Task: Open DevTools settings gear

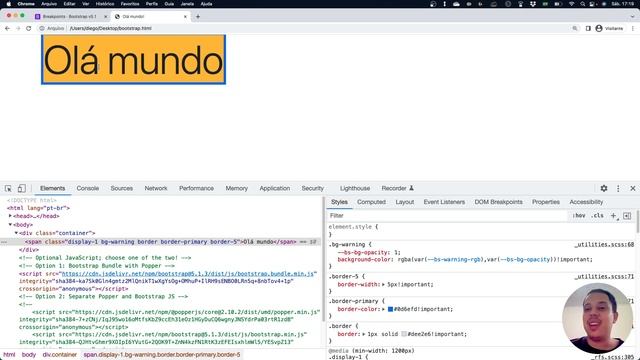Action: (604, 189)
